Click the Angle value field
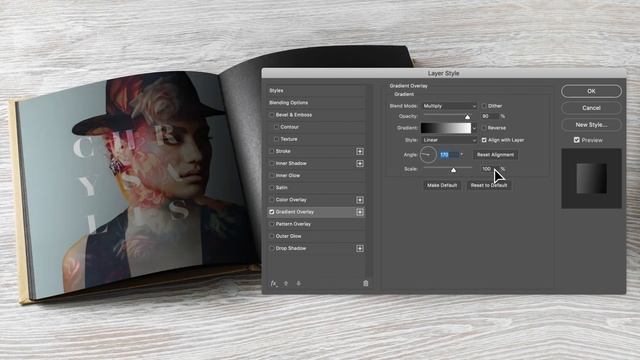The height and width of the screenshot is (360, 640). click(449, 155)
